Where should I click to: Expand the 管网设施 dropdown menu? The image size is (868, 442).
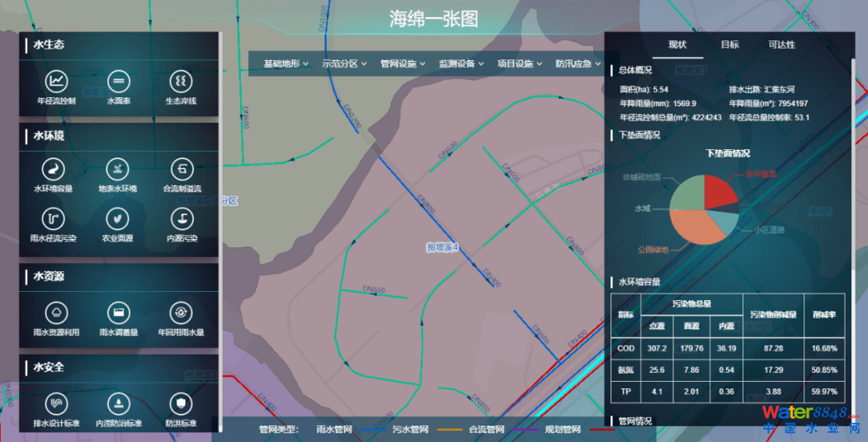click(x=402, y=63)
